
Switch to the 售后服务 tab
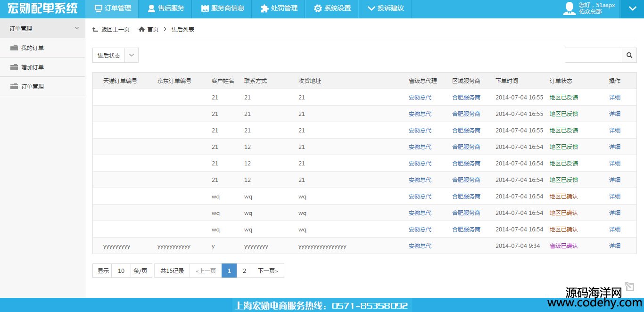coord(165,8)
